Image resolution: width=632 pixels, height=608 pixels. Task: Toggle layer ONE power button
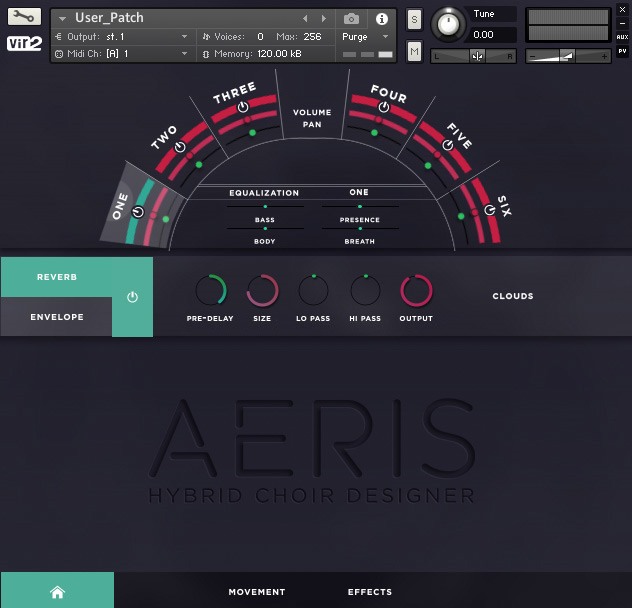tap(138, 212)
